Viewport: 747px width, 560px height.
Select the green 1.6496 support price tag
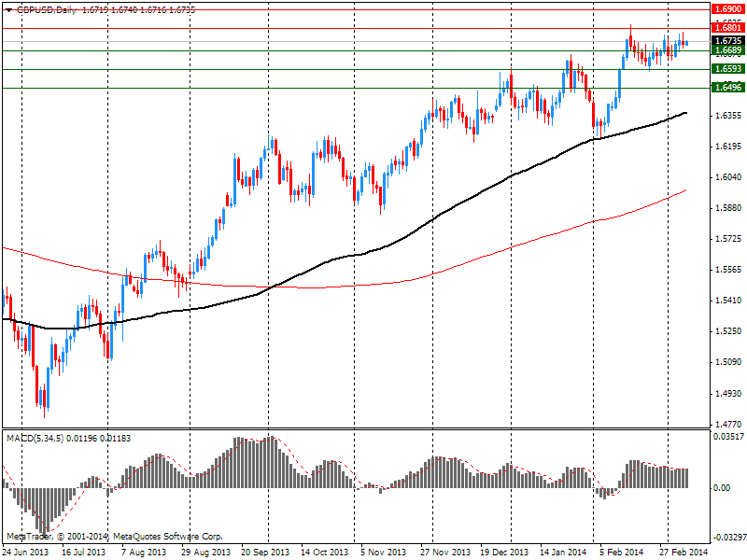coord(727,88)
